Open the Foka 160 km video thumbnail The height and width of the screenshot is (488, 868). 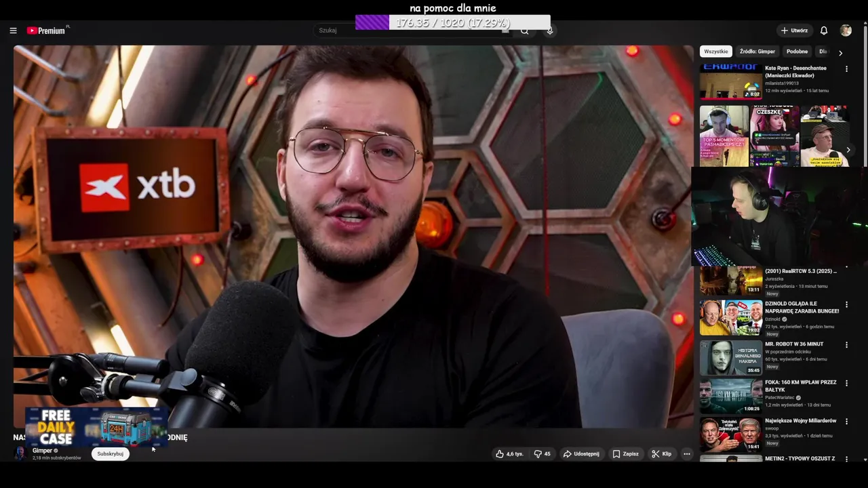731,396
